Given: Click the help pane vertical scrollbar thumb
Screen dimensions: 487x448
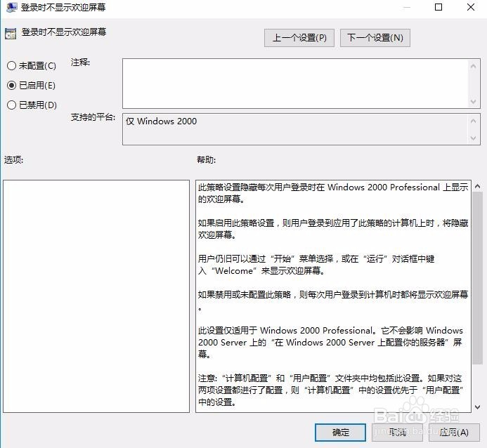Looking at the screenshot, I should (x=478, y=278).
